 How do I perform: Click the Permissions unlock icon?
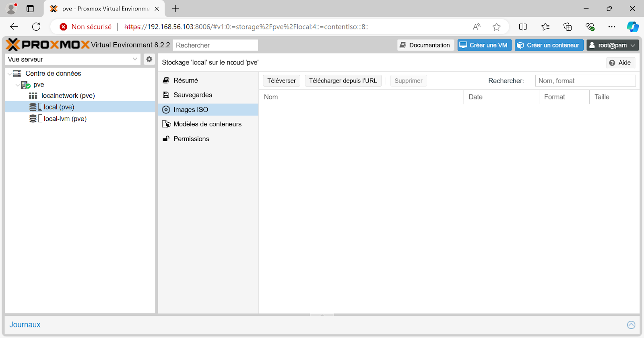pyautogui.click(x=166, y=139)
